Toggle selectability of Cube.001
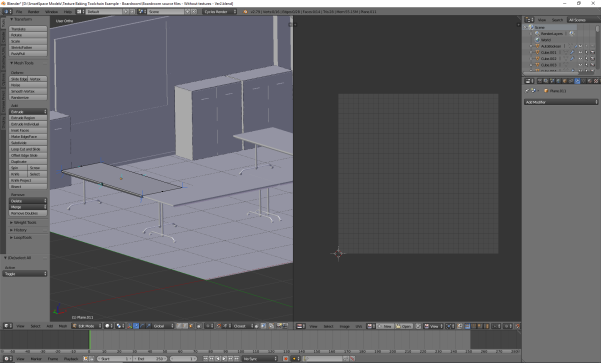 pyautogui.click(x=586, y=52)
